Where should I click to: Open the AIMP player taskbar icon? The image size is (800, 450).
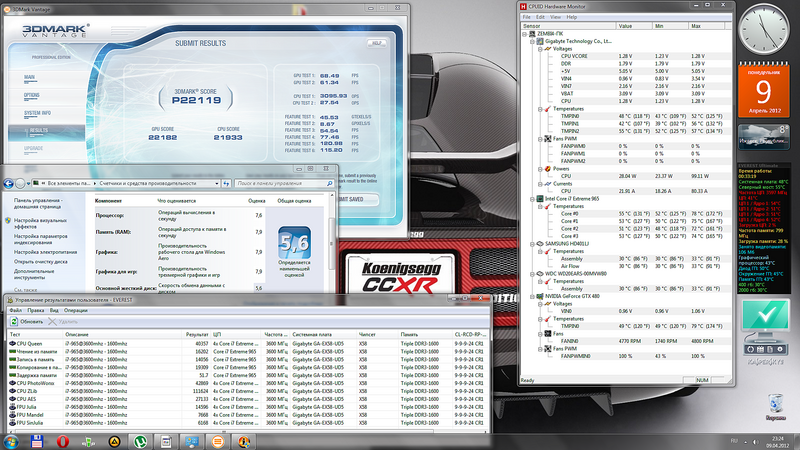coord(114,442)
